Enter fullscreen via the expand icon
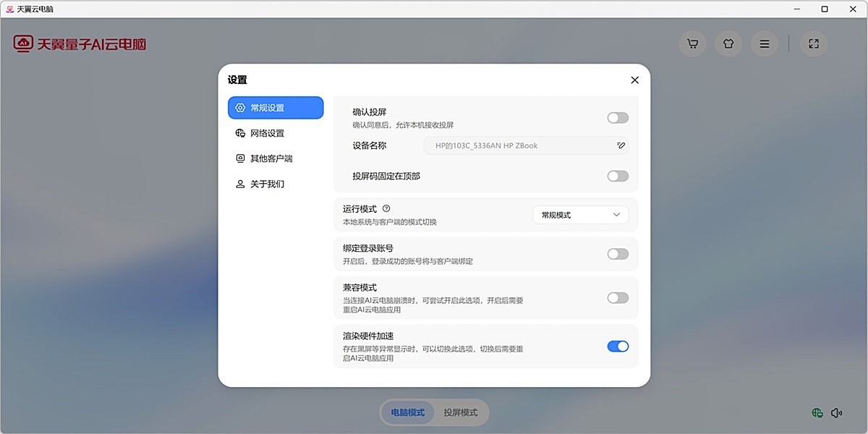This screenshot has width=868, height=434. (813, 43)
